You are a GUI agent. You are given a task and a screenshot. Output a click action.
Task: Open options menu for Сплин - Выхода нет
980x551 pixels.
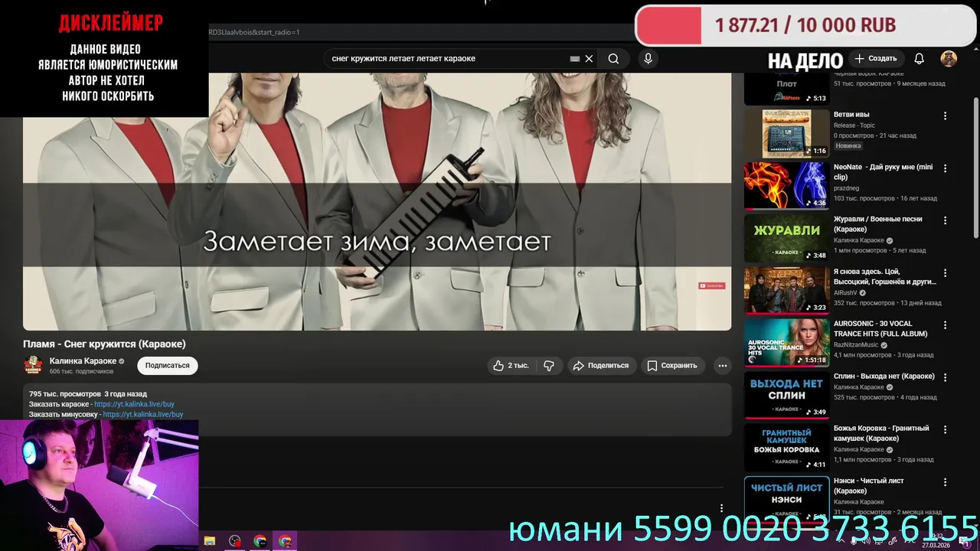pos(945,377)
